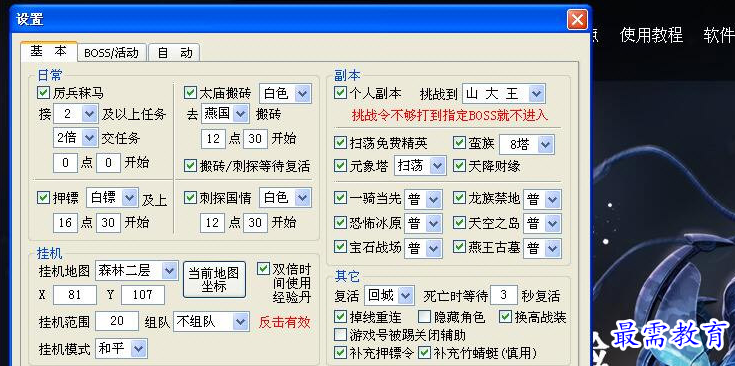Toggle 搬砖/刺探等待复活 checkbox
The width and height of the screenshot is (735, 366).
pos(190,165)
